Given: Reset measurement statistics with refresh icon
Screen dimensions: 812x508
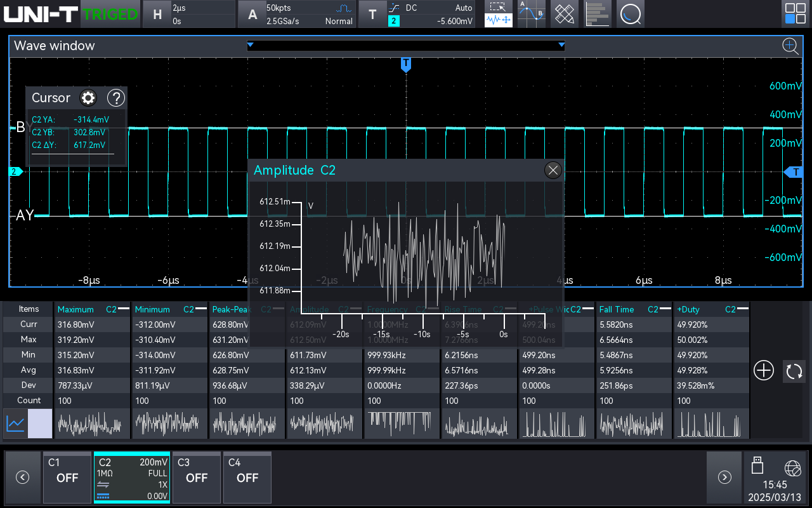Looking at the screenshot, I should 794,371.
